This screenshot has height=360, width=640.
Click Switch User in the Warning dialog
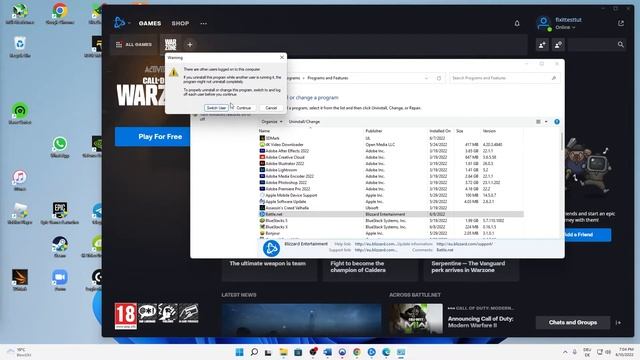tap(216, 108)
